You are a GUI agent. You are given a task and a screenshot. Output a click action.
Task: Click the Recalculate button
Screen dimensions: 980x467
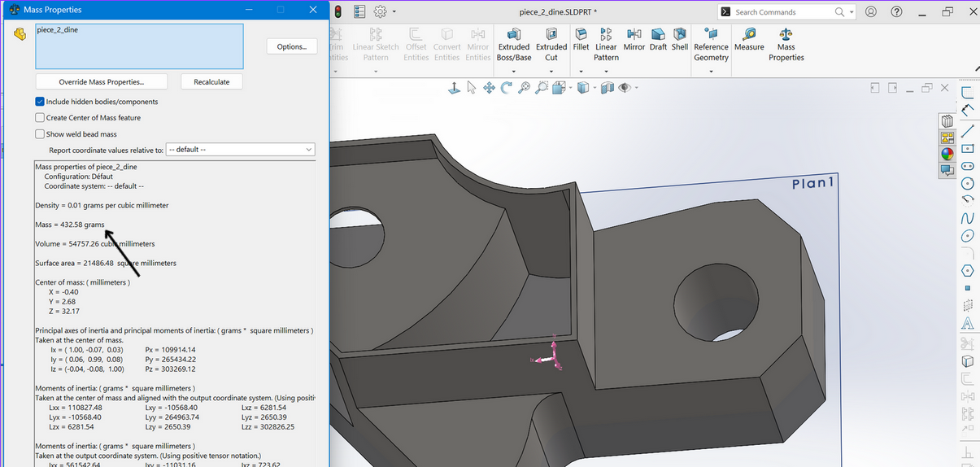(211, 82)
